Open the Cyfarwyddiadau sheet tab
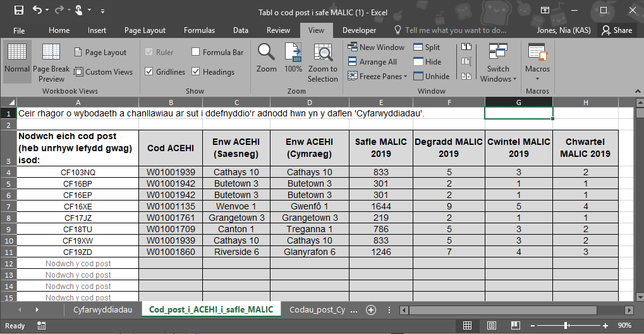The width and height of the screenshot is (644, 334). [102, 310]
